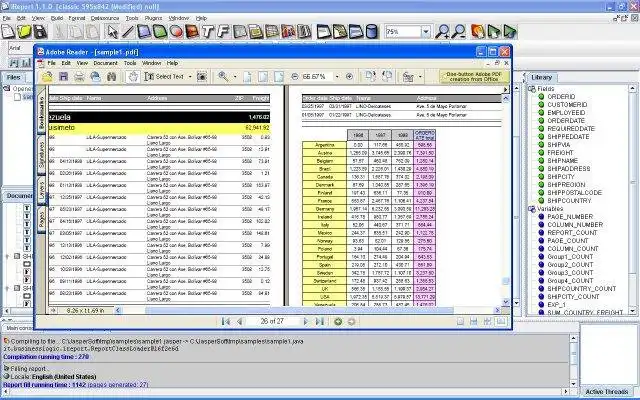Click the Open folder icon in Adobe Reader

click(x=47, y=76)
